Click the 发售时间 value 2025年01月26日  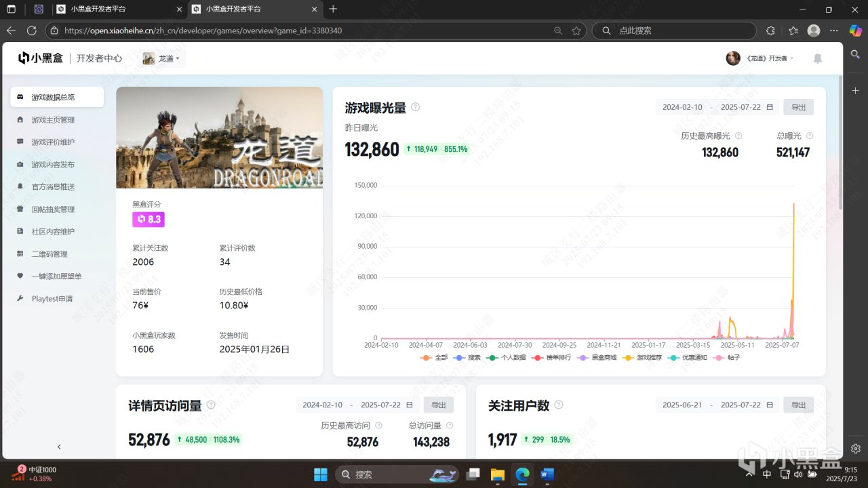pyautogui.click(x=254, y=349)
